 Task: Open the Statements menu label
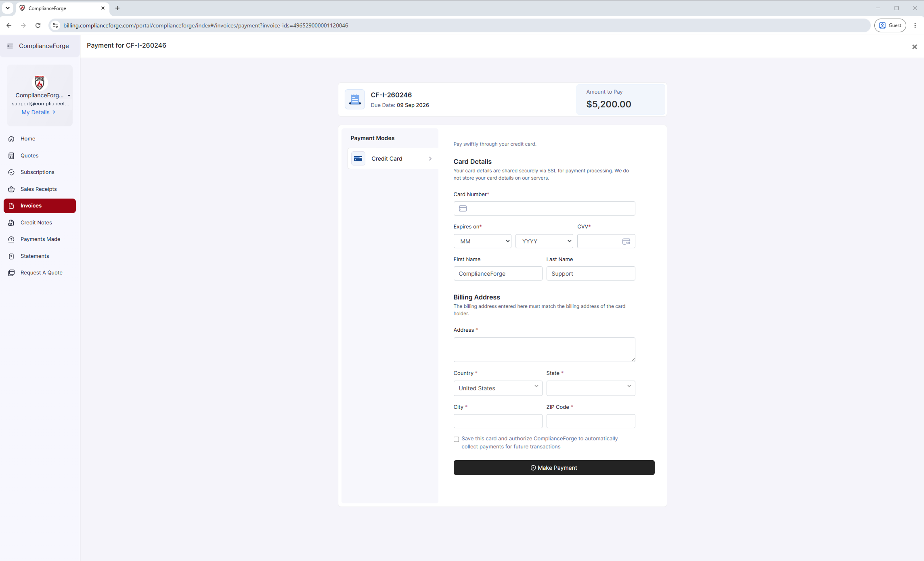click(35, 256)
